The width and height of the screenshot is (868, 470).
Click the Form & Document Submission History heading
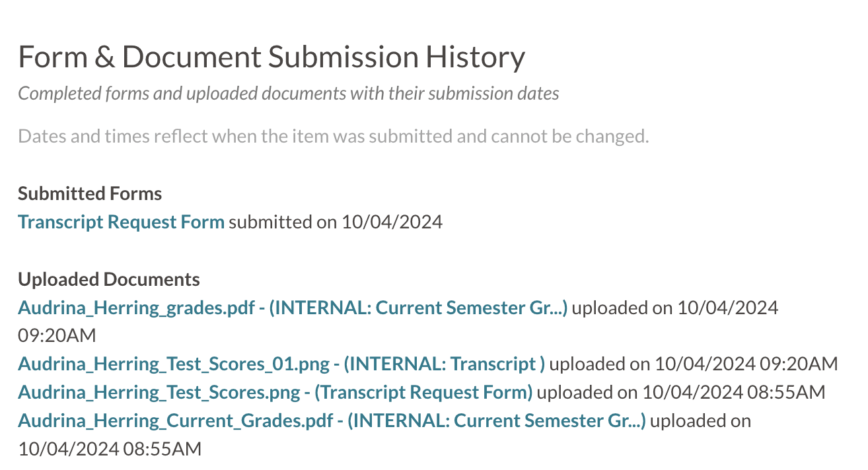271,57
